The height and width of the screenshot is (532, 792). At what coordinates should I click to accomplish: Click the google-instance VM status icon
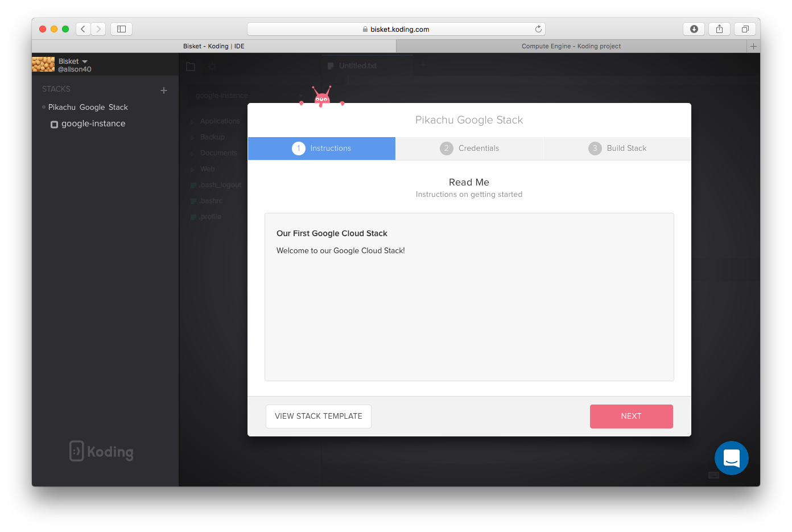tap(55, 125)
